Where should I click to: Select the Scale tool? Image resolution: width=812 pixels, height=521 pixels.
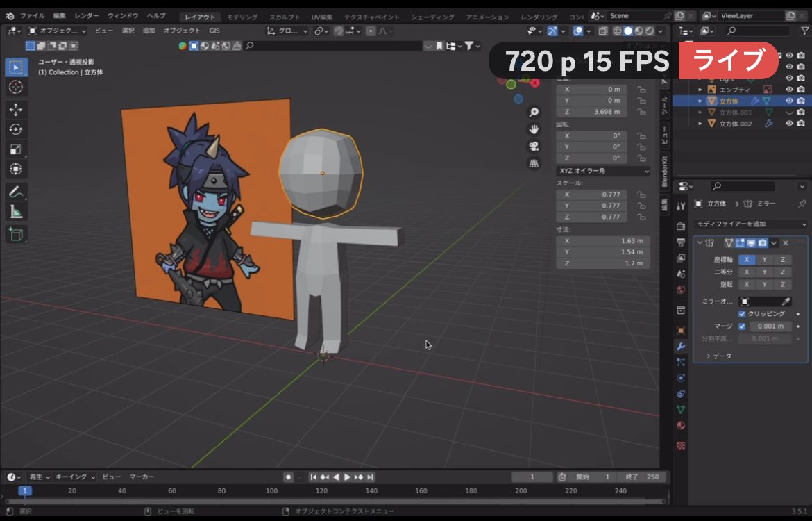(15, 149)
